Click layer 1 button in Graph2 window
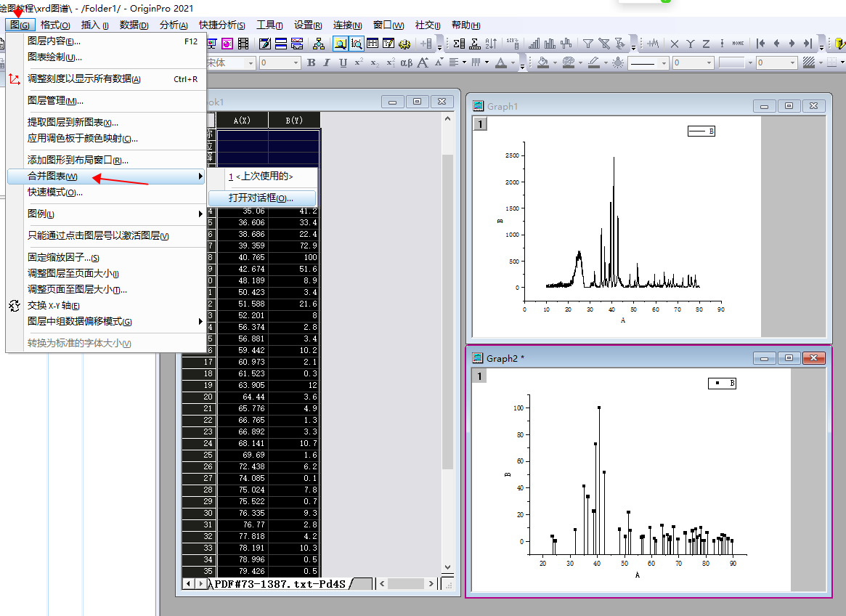 coord(480,376)
